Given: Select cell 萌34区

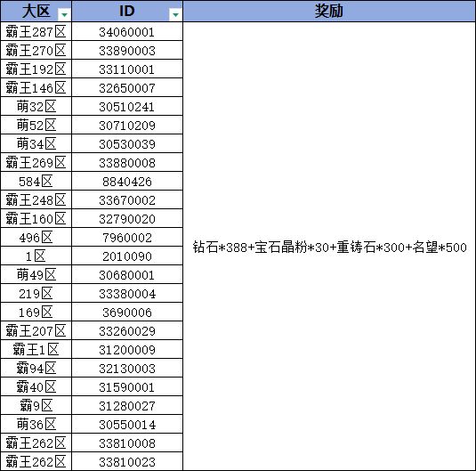Looking at the screenshot, I should tap(36, 143).
